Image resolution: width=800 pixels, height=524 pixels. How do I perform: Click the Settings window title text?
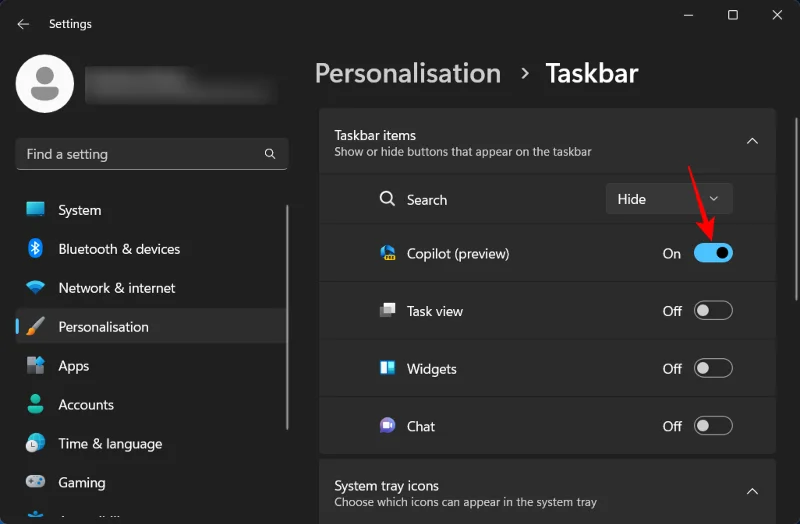click(70, 24)
